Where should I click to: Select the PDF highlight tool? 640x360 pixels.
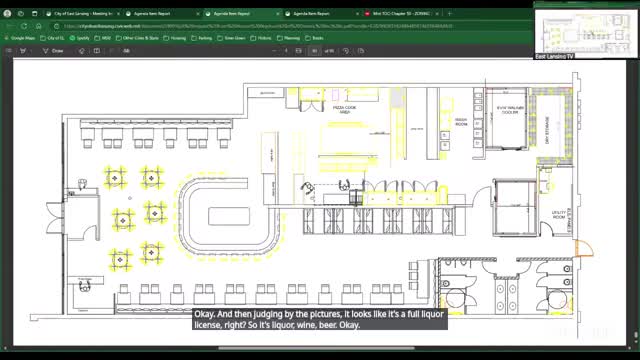coord(23,51)
